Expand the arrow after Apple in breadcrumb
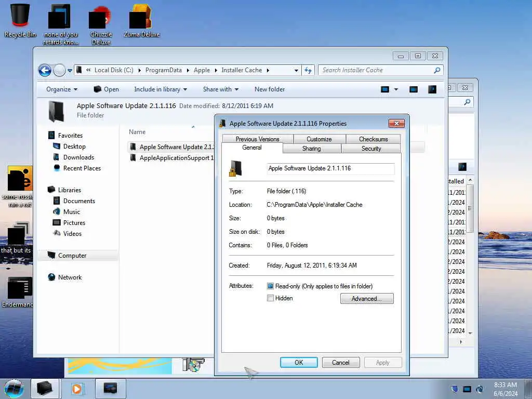The image size is (532, 399). (x=216, y=70)
